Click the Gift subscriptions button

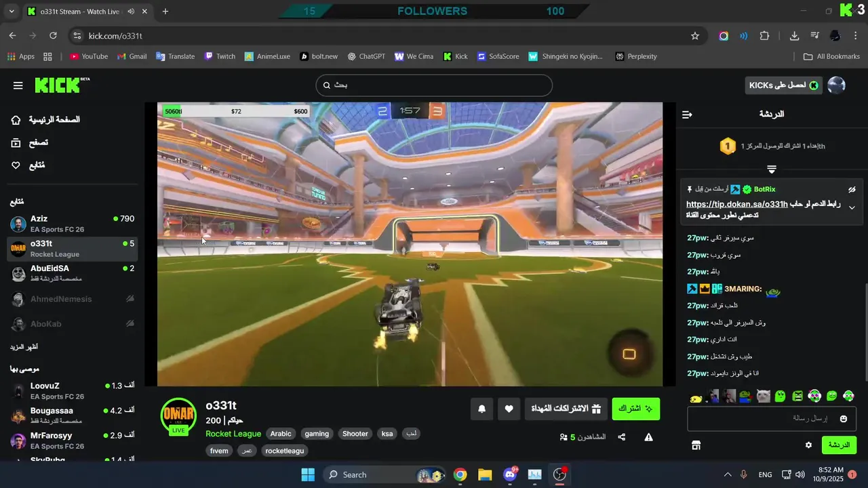tap(566, 409)
